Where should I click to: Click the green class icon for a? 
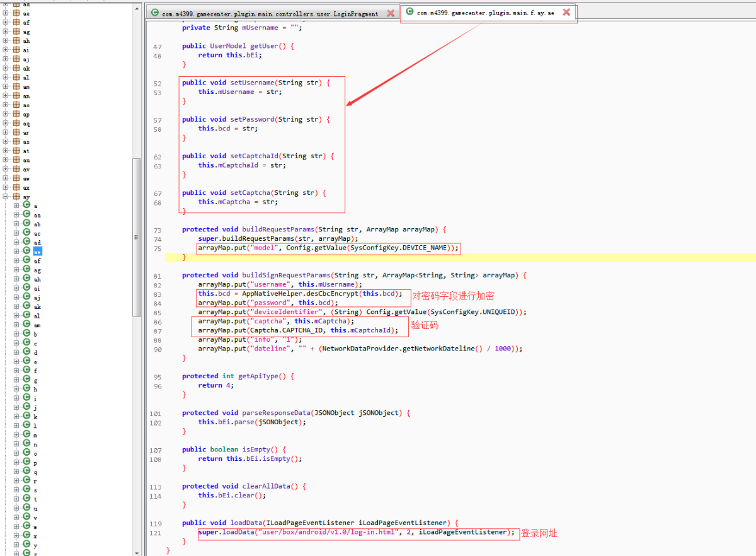27,206
